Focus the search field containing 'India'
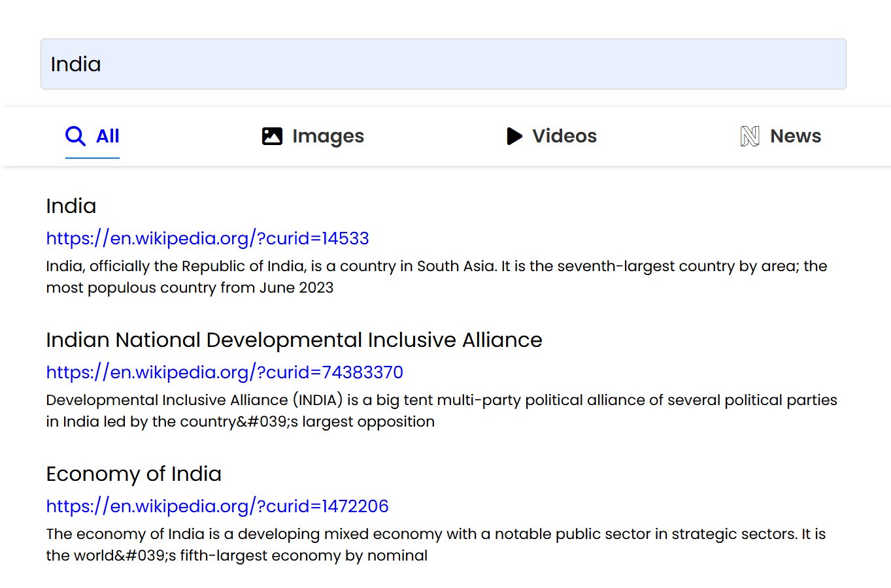 [443, 64]
